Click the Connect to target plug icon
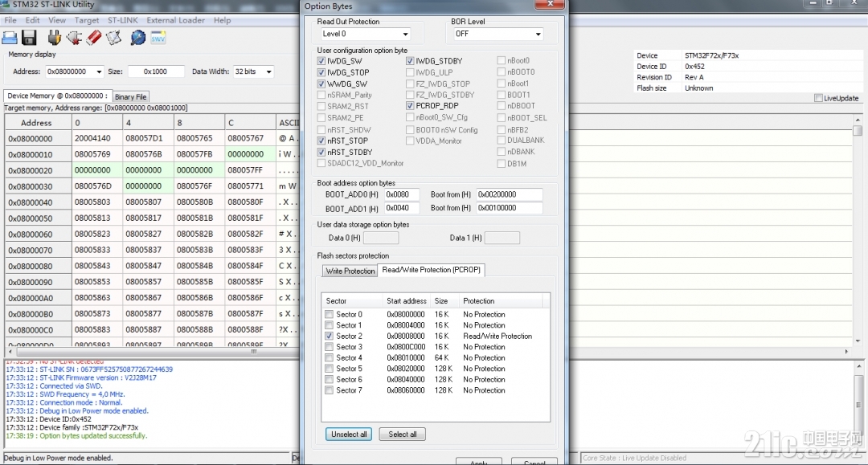The image size is (868, 465). tap(55, 38)
